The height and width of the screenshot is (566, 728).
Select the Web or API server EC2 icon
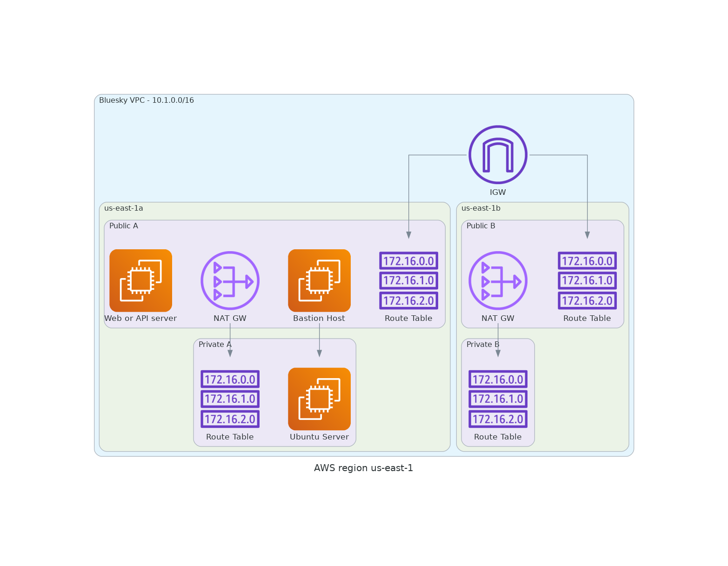click(x=140, y=280)
